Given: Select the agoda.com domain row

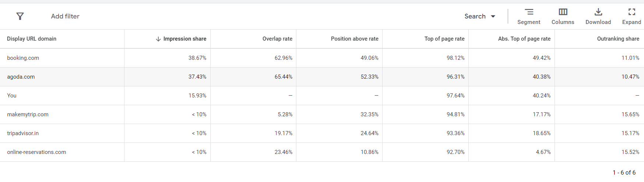Looking at the screenshot, I should tap(21, 77).
